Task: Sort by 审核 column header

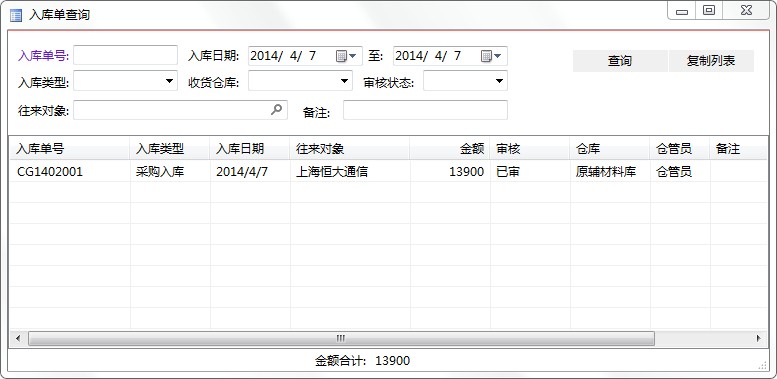Action: pos(530,148)
